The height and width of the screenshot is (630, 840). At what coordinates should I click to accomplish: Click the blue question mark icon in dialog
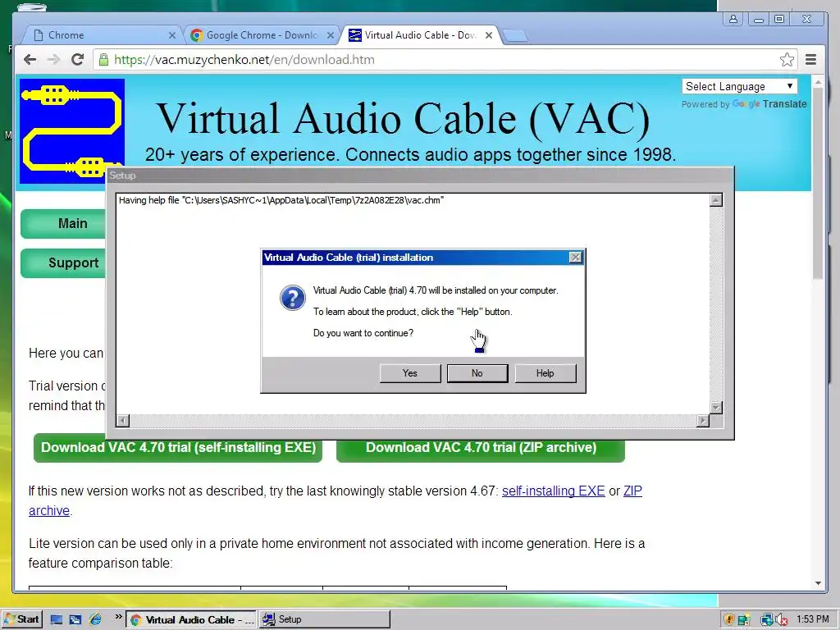293,298
